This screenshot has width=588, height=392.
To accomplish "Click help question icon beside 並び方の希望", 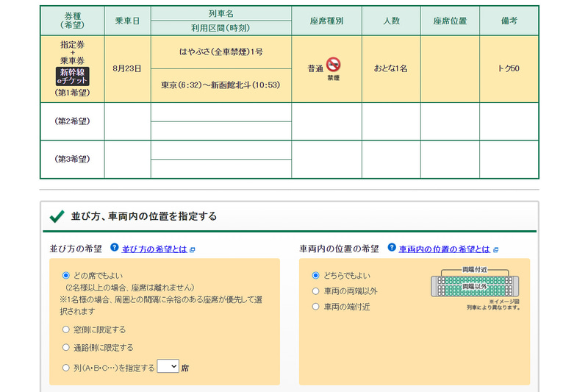I will [115, 248].
